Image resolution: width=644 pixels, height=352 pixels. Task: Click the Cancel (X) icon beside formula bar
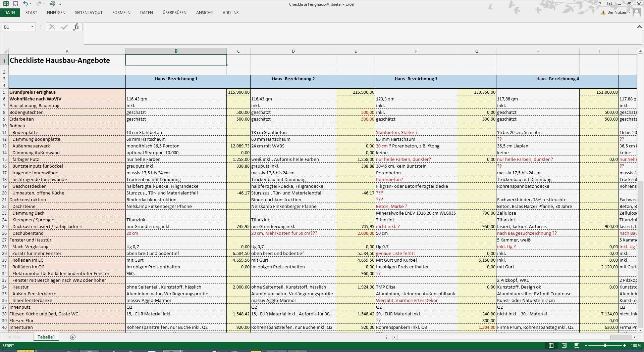coord(52,27)
